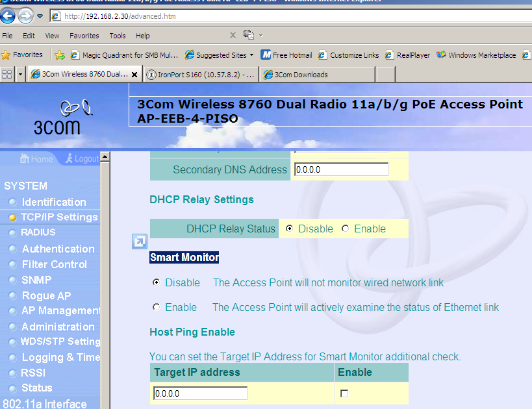This screenshot has width=532, height=409.
Task: Click the browser Forward arrow button
Action: click(x=25, y=16)
